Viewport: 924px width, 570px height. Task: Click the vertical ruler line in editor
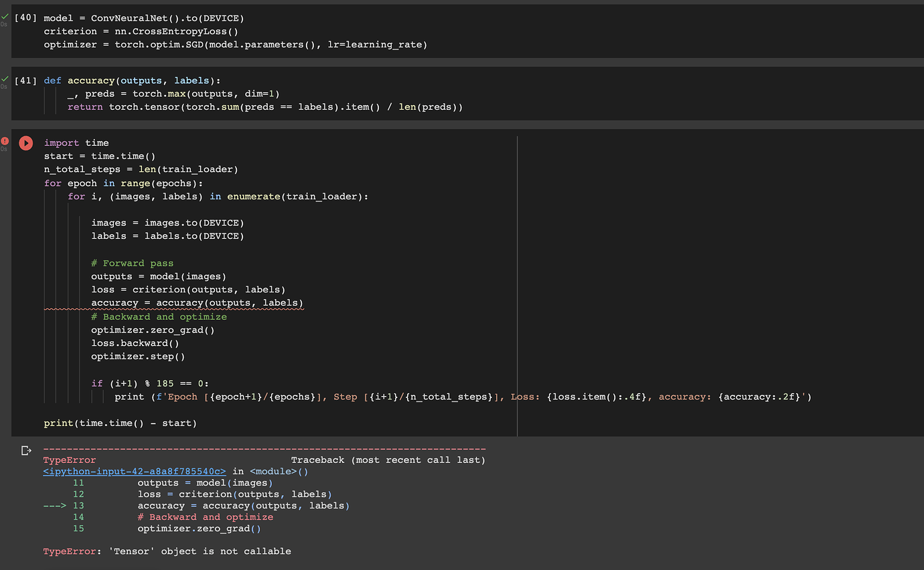(x=518, y=268)
